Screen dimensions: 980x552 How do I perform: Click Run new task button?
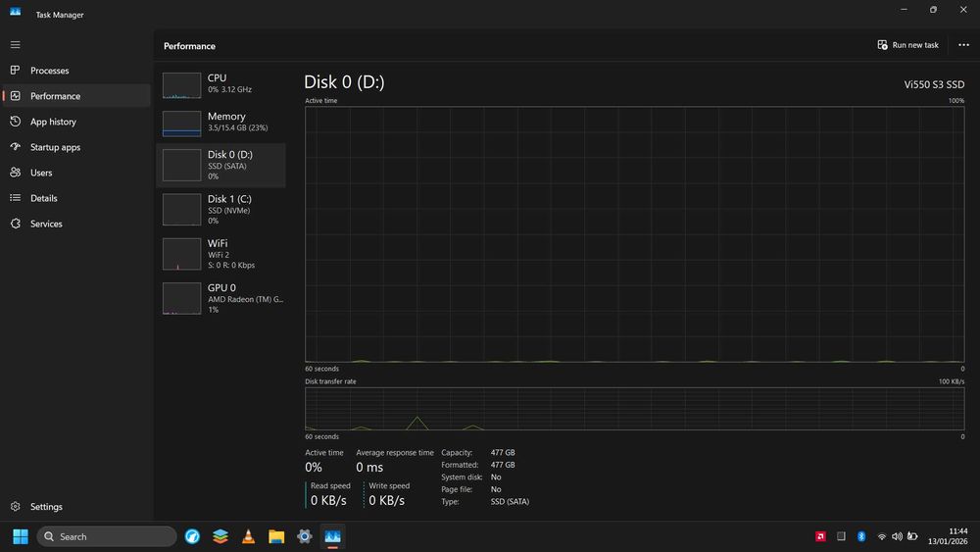[x=907, y=45]
